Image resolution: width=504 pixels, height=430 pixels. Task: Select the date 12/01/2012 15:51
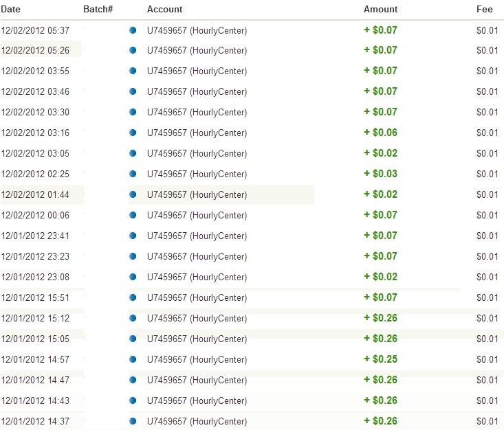tap(35, 297)
